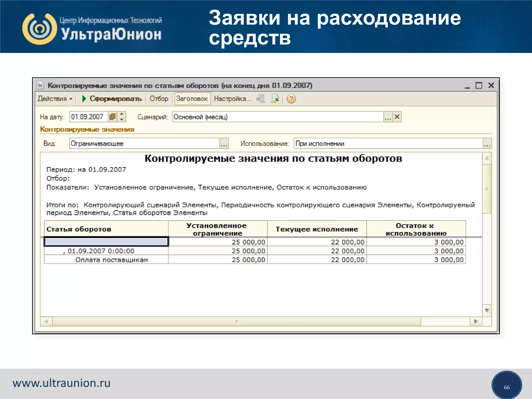Click 25 000,00 in the first total row
The height and width of the screenshot is (399, 532).
point(218,242)
